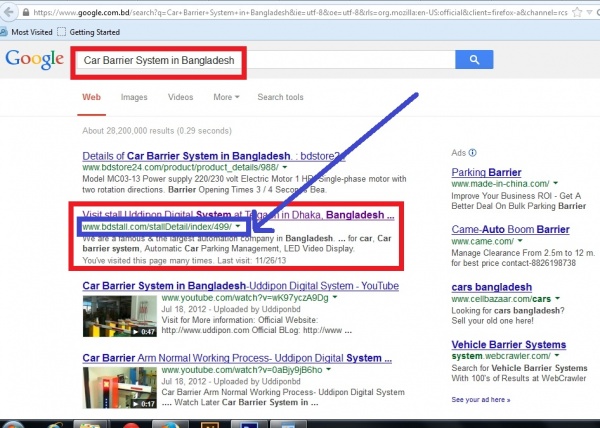This screenshot has height=428, width=600.
Task: Click See your ad here link
Action: [x=481, y=400]
